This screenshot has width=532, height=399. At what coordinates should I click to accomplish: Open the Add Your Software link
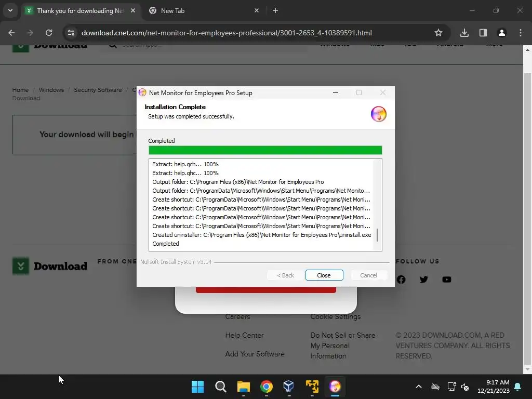pyautogui.click(x=255, y=354)
